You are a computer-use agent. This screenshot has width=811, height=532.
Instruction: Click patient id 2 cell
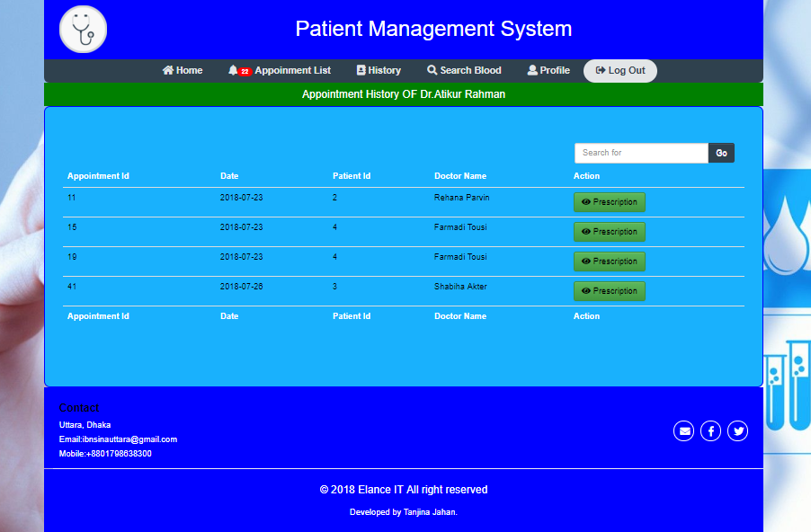coord(334,198)
